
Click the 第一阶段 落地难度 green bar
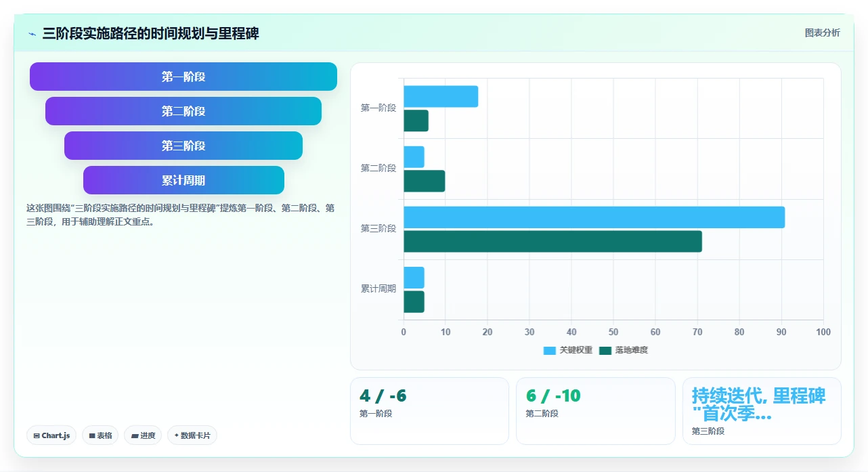click(416, 121)
